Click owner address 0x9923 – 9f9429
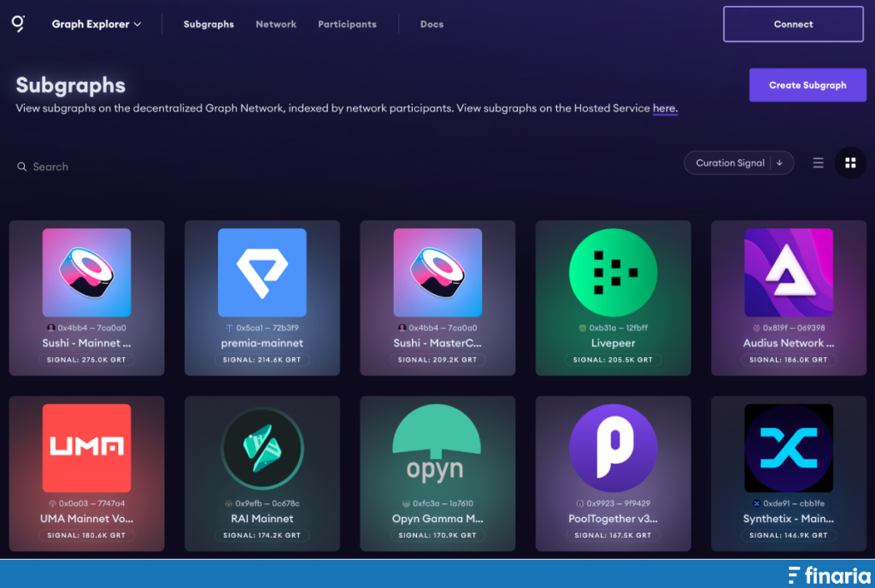This screenshot has width=875, height=588. click(x=619, y=503)
